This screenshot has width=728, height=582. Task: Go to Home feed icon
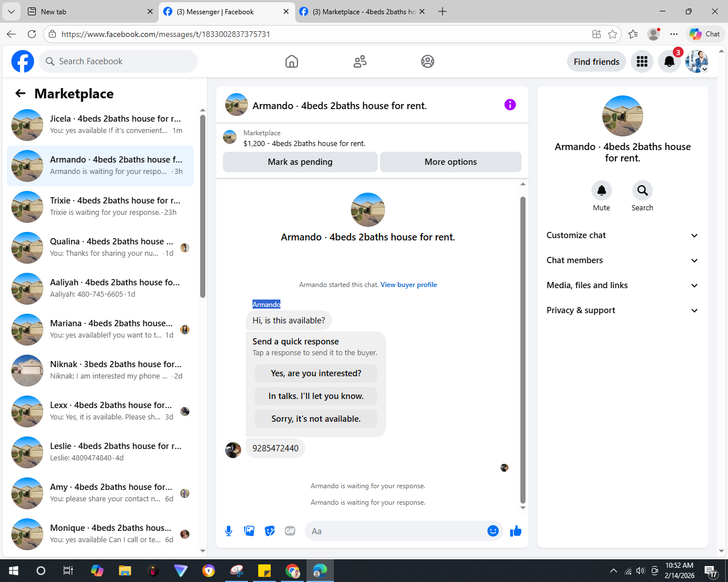[x=292, y=61]
